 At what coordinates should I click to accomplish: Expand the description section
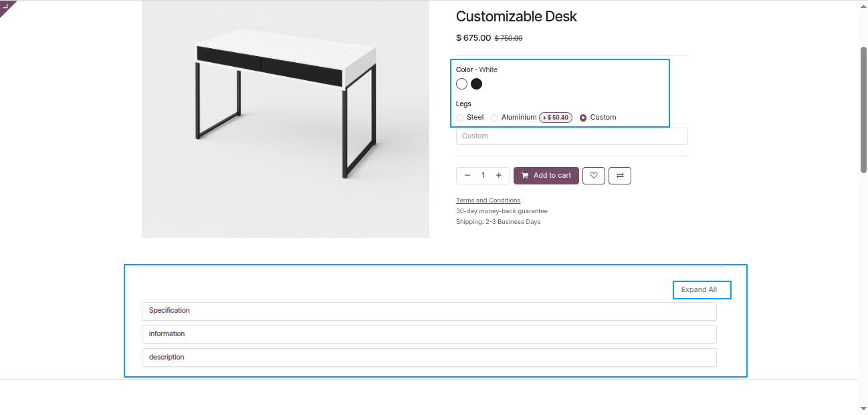tap(429, 358)
